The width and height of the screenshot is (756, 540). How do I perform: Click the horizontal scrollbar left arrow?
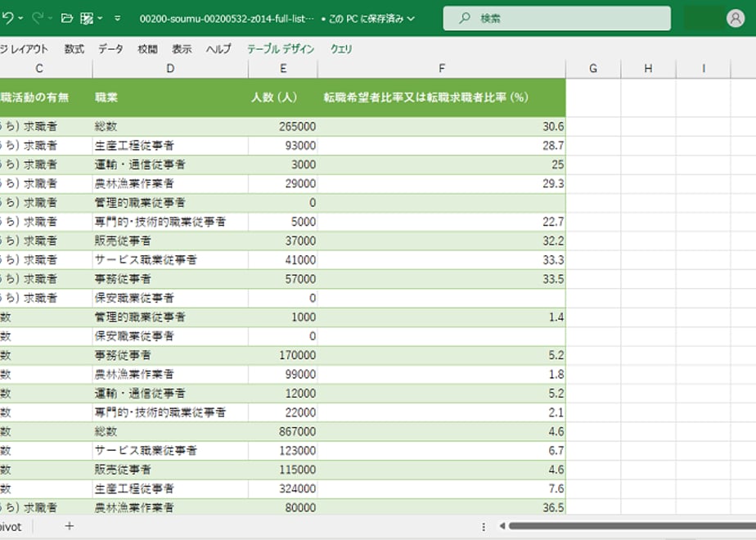[502, 526]
